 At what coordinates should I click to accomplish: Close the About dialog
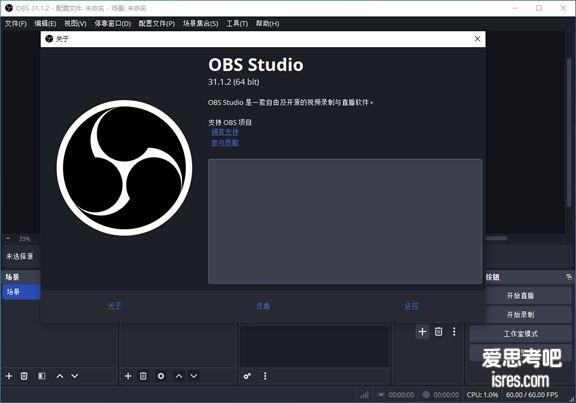(x=477, y=39)
